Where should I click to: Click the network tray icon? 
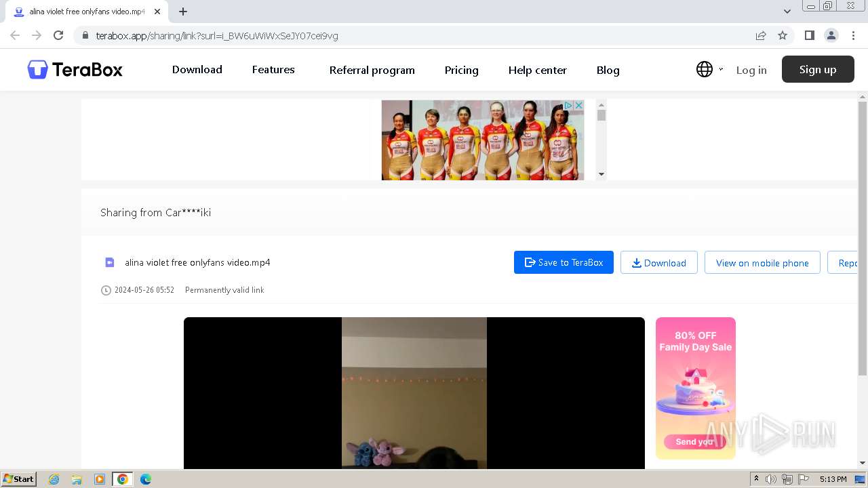787,479
